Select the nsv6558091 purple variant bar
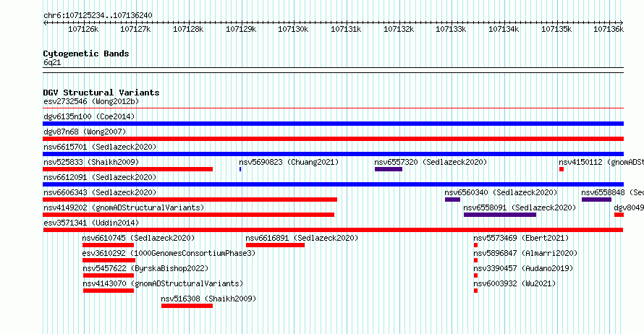The image size is (644, 334). (500, 215)
